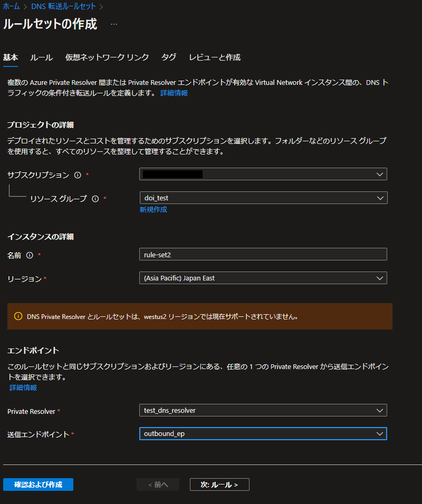Switch to the タグ tab

(169, 57)
